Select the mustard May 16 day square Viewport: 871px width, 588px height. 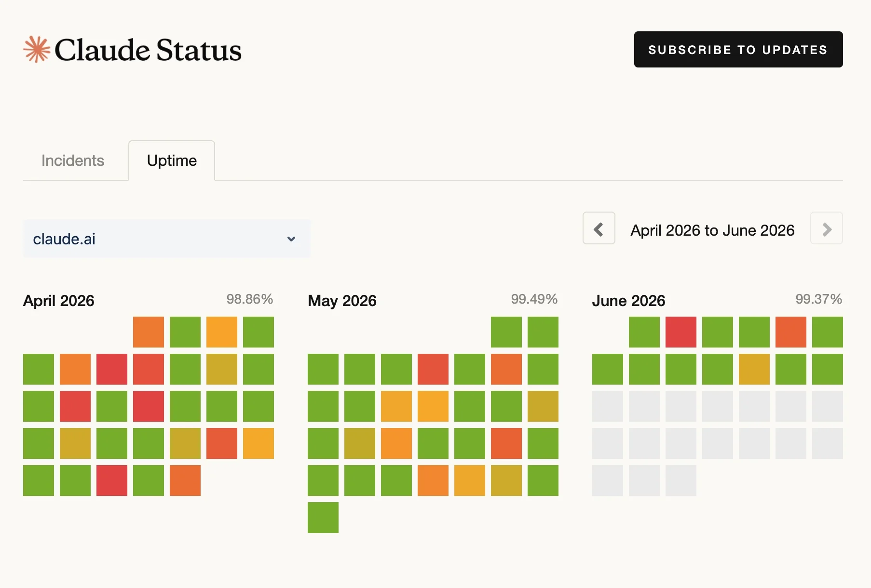(x=543, y=406)
